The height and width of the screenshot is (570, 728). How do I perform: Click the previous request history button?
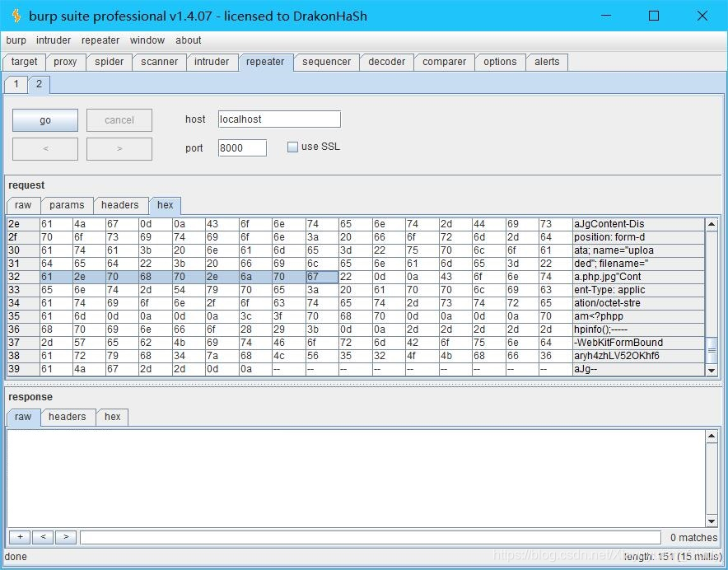45,148
